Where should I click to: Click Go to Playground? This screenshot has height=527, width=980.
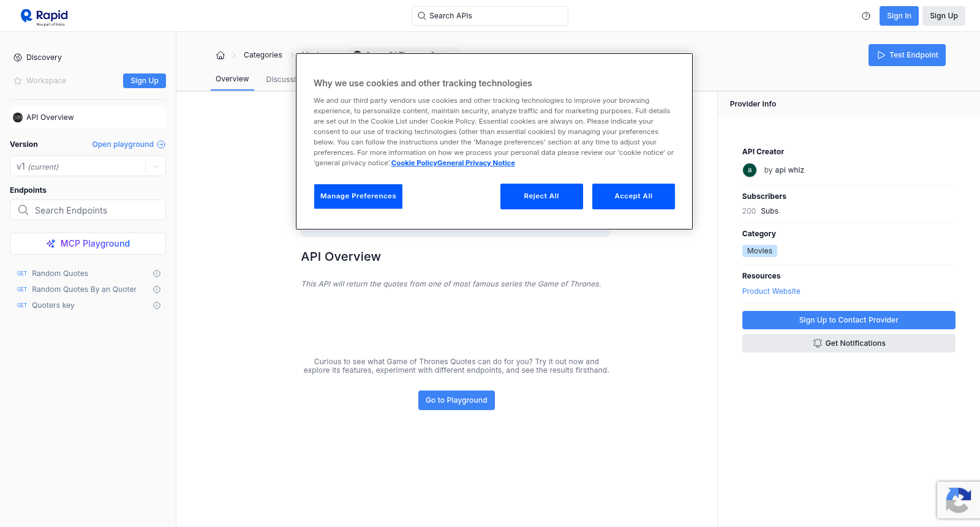pos(456,400)
